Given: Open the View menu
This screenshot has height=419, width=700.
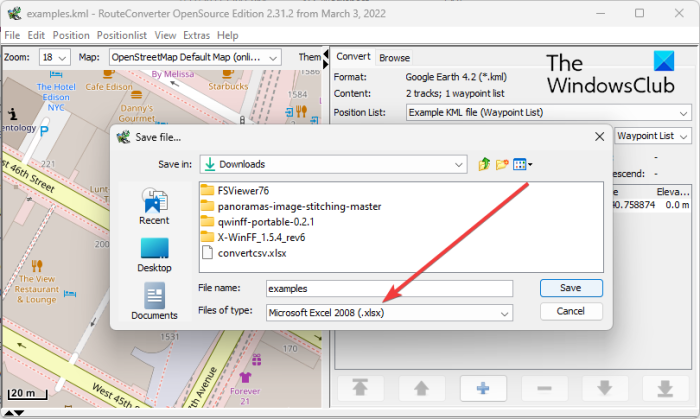Looking at the screenshot, I should pos(165,35).
